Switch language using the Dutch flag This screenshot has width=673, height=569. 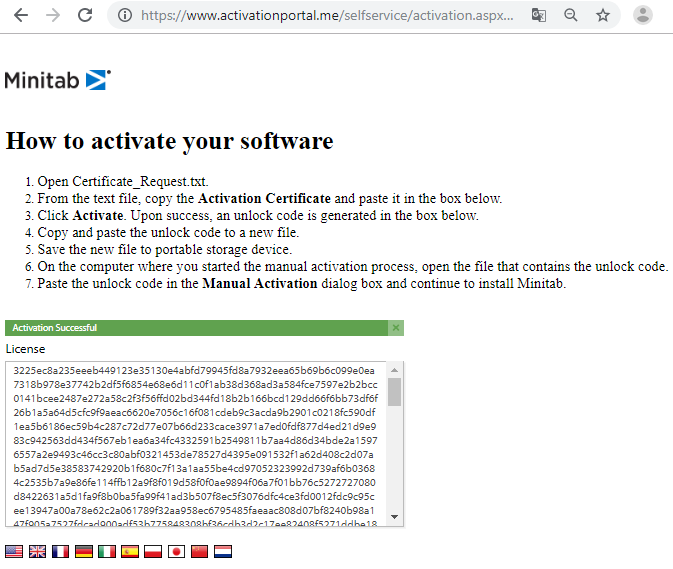pyautogui.click(x=223, y=551)
